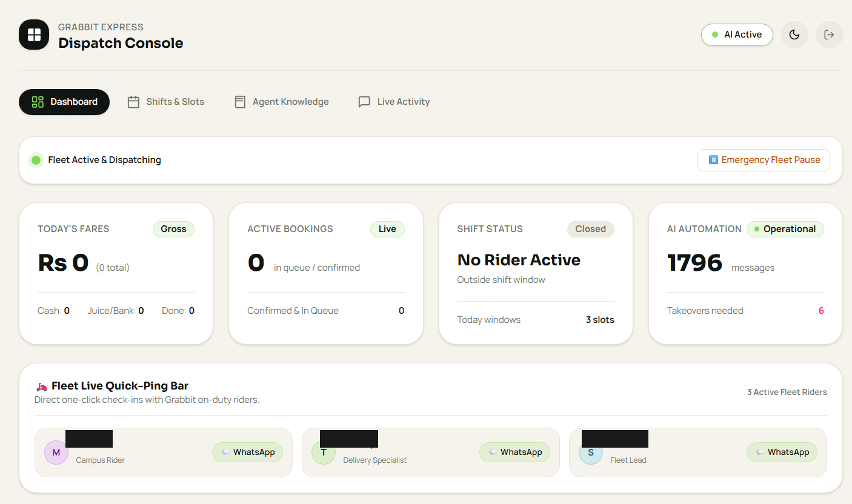Viewport: 852px width, 504px height.
Task: Switch to the Shifts & Slots tab
Action: tap(165, 102)
